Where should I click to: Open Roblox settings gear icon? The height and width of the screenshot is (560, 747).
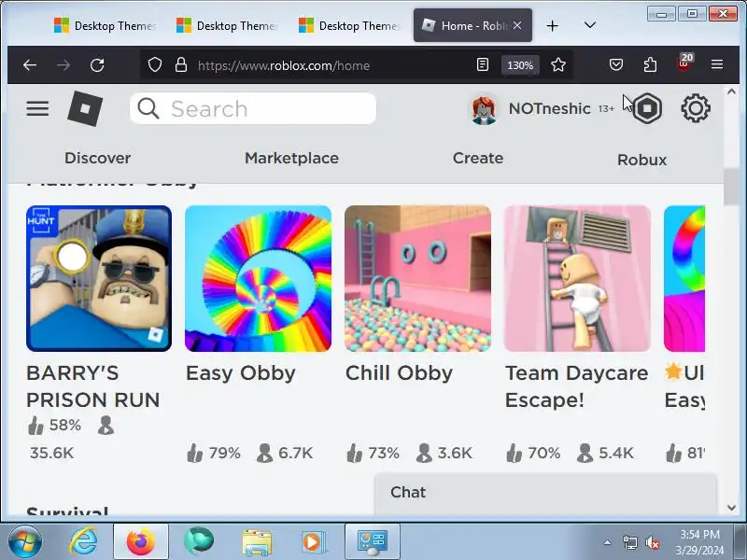pos(696,108)
